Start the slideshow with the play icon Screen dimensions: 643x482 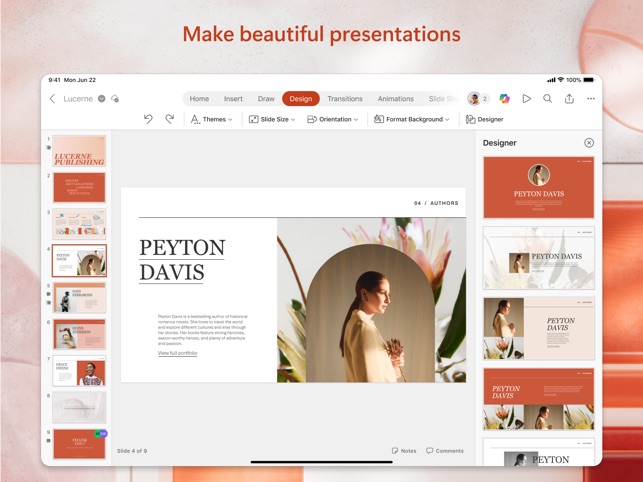(x=527, y=98)
